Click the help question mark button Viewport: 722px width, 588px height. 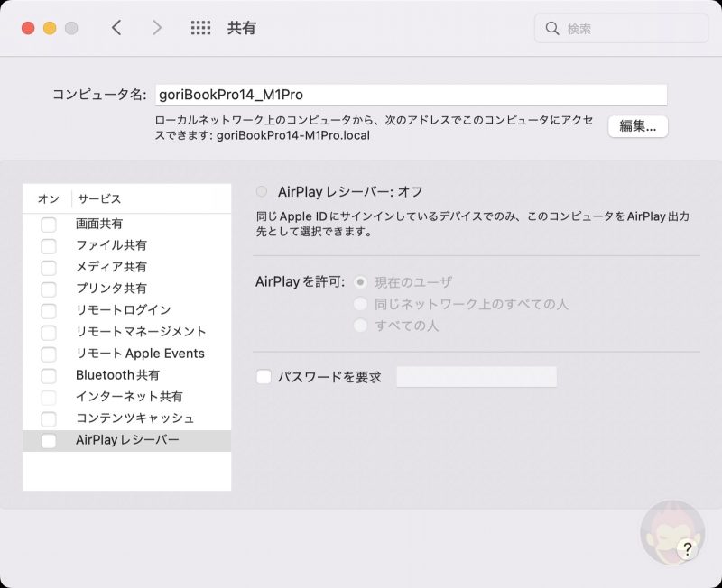click(x=690, y=547)
